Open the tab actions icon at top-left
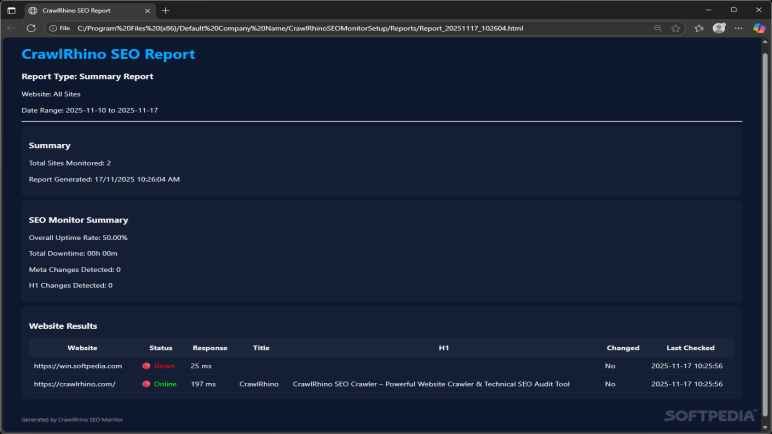 11,10
